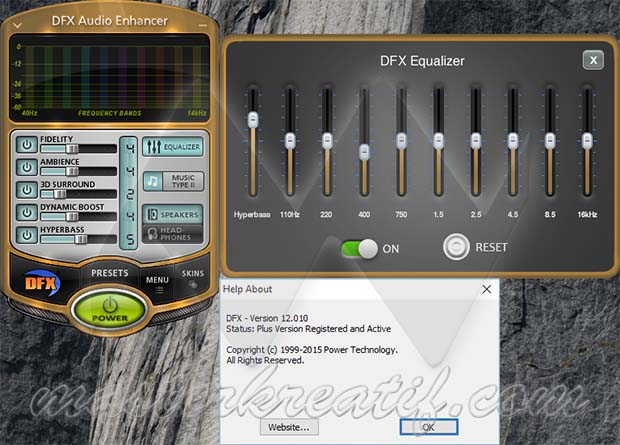This screenshot has width=620, height=445.
Task: Click the 'DFX - Version 12.010' text
Action: pyautogui.click(x=267, y=318)
